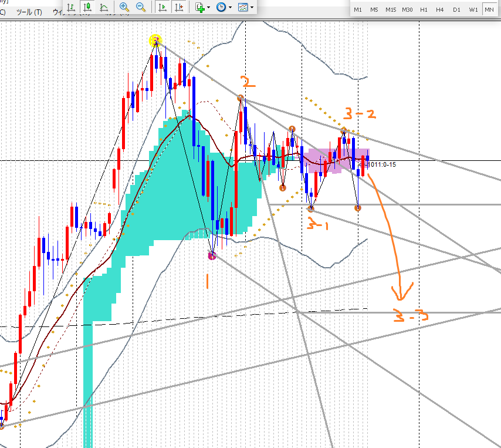Toggle chart shift from right edge
Screen dimensions: 501x448
click(180, 7)
